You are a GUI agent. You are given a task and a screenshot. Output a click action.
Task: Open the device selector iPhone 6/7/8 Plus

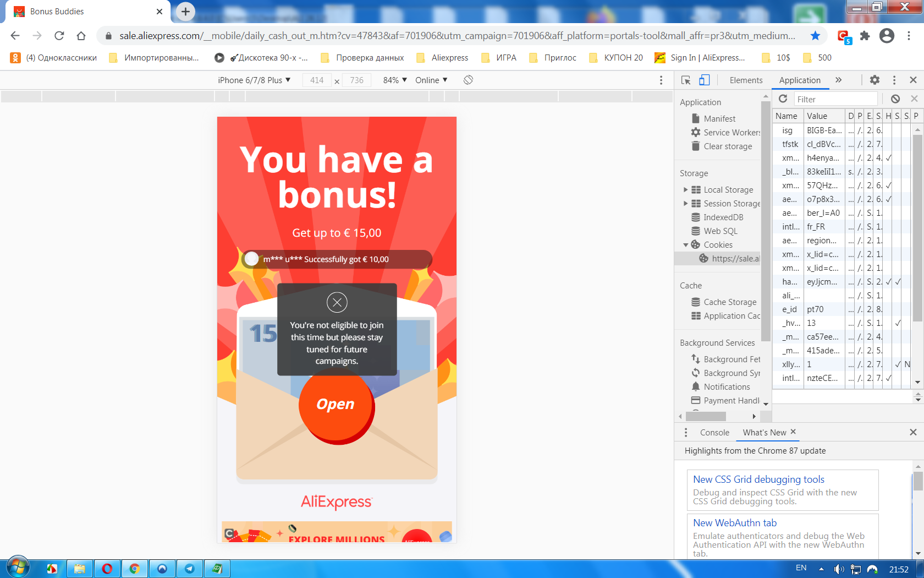pos(254,80)
